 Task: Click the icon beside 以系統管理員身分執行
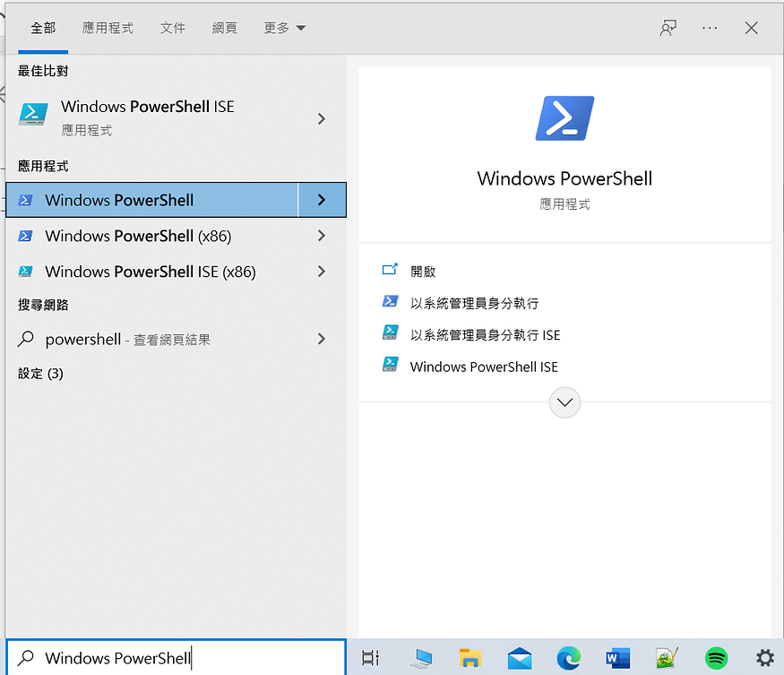click(x=390, y=301)
